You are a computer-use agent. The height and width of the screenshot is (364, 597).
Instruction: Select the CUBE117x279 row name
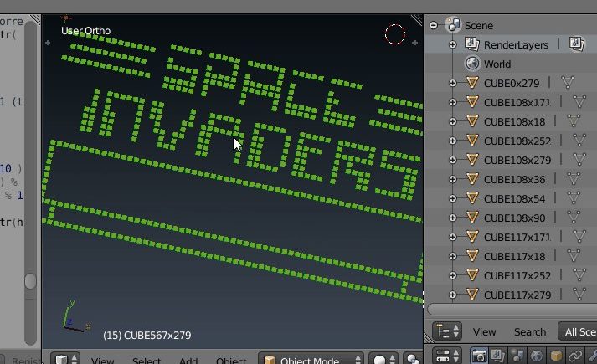click(x=517, y=295)
